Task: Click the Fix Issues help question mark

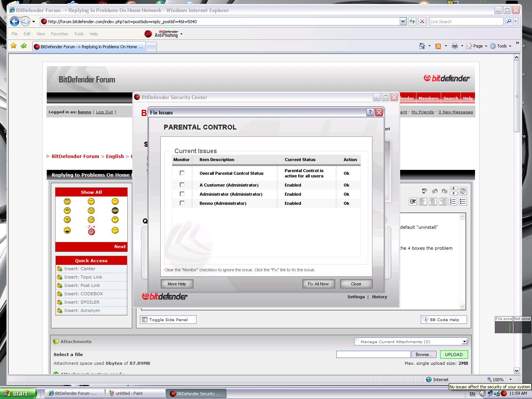Action: [x=370, y=112]
